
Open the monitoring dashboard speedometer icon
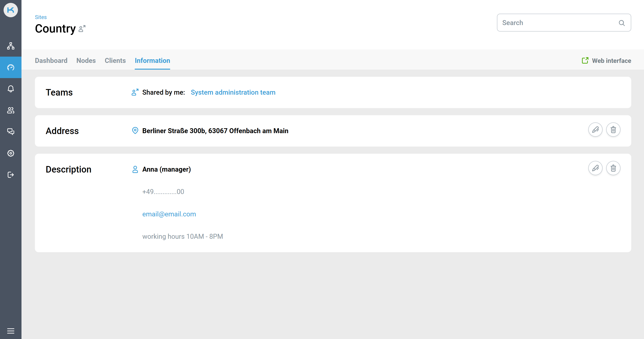pos(11,67)
